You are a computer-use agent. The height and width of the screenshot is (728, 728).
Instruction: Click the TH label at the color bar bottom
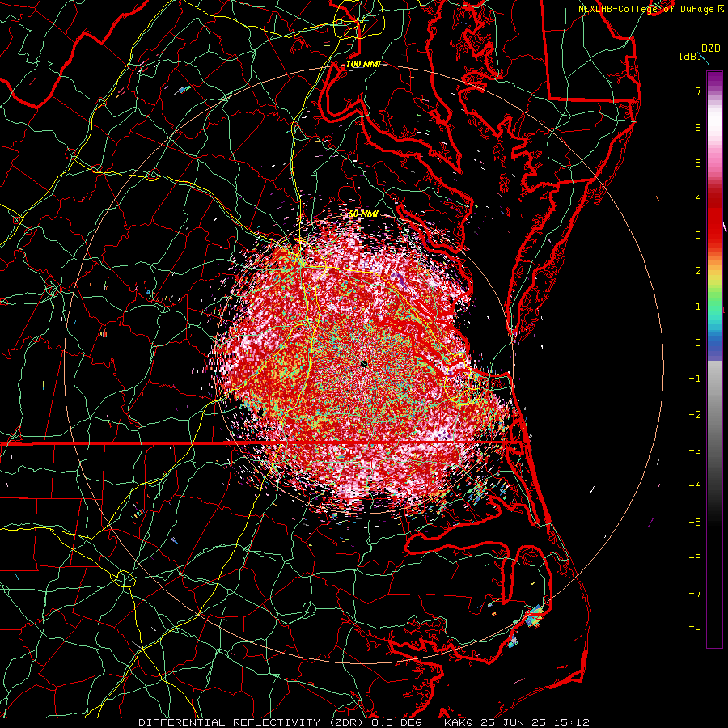695,630
